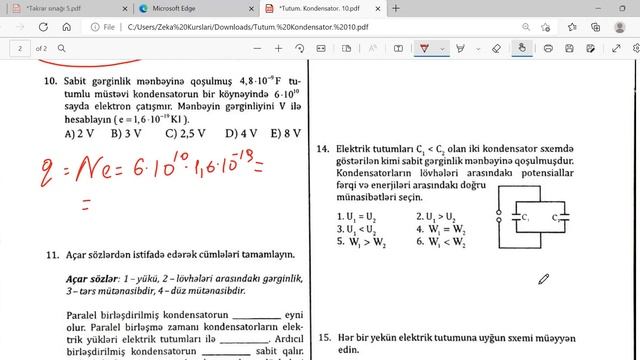Click statement '4. W₁ = W₂'
This screenshot has width=640, height=360.
click(x=441, y=229)
